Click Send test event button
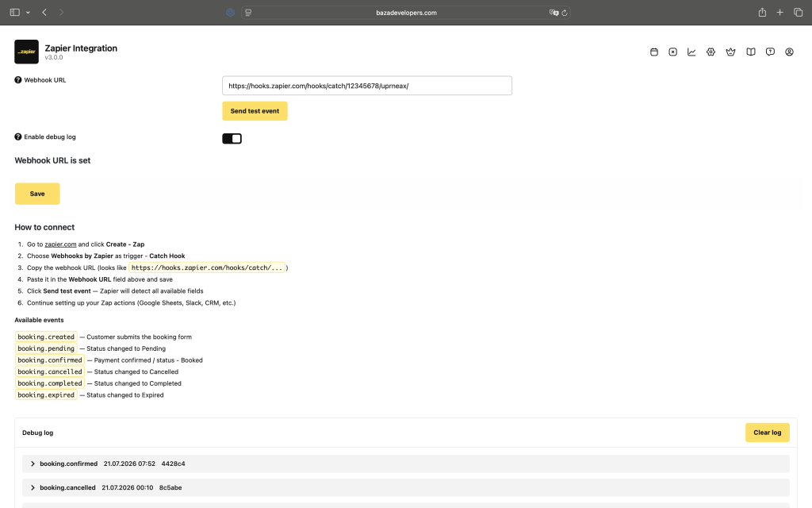812x508 pixels. click(x=255, y=111)
